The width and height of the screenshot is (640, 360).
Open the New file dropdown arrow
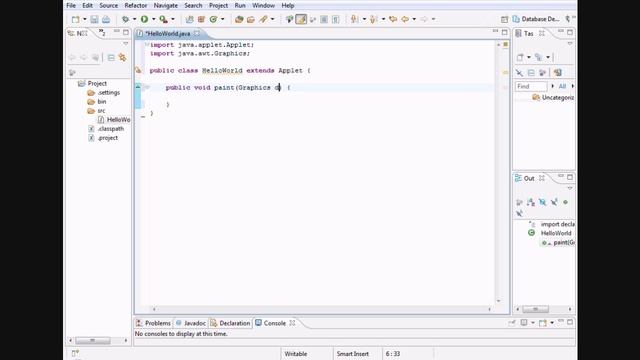(x=84, y=19)
